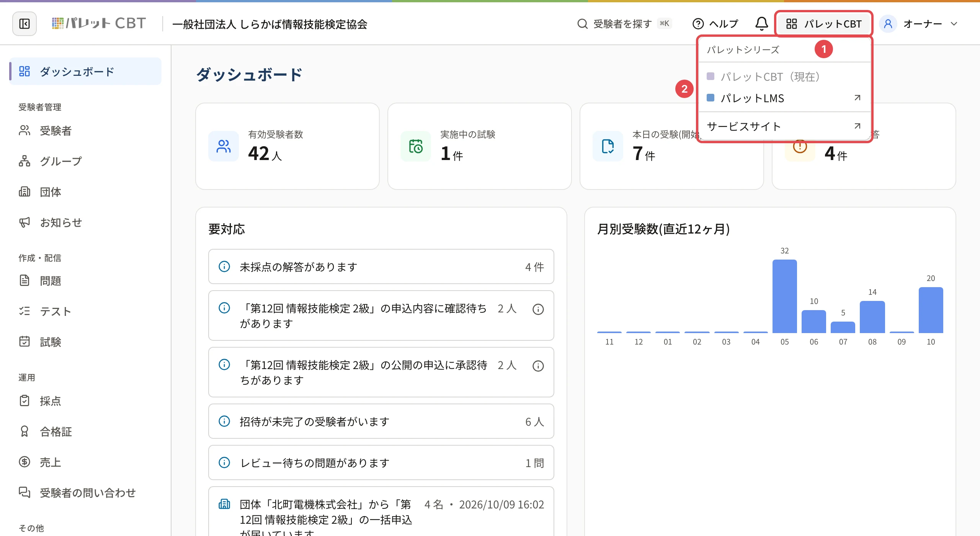Screen dimensions: 980x536
Task: Click the October bar labeled 20
Action: 931,310
